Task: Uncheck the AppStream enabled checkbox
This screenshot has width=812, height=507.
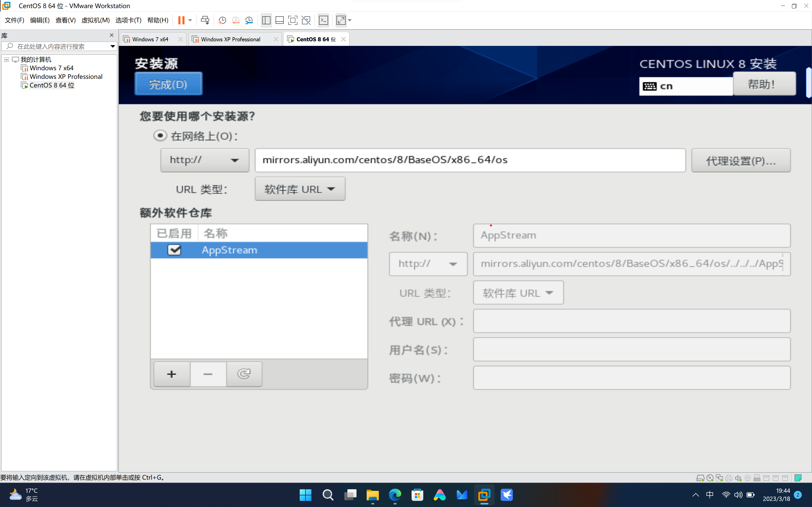Action: [x=174, y=250]
